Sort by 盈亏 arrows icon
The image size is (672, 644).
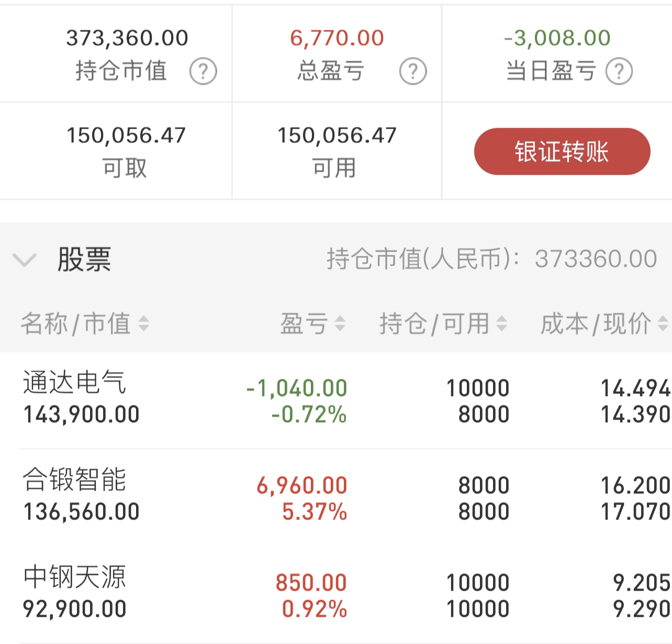[x=340, y=324]
